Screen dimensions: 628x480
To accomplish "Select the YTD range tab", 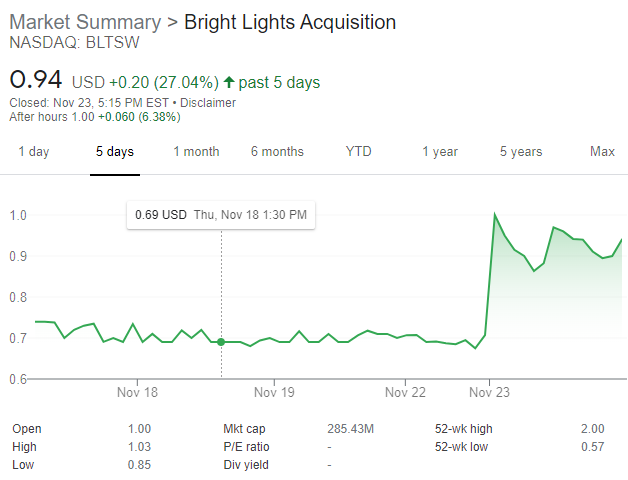I will pos(358,151).
